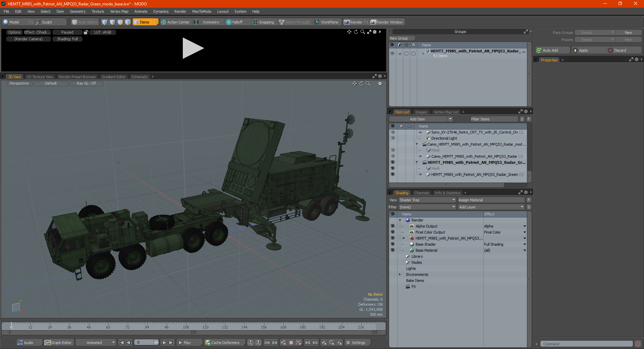Screen dimensions: 644x349
Task: Open Animated dropdown
Action: [96, 343]
